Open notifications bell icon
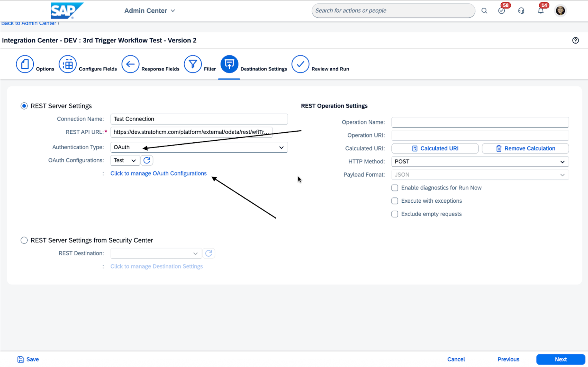The height and width of the screenshot is (367, 588). tap(541, 11)
